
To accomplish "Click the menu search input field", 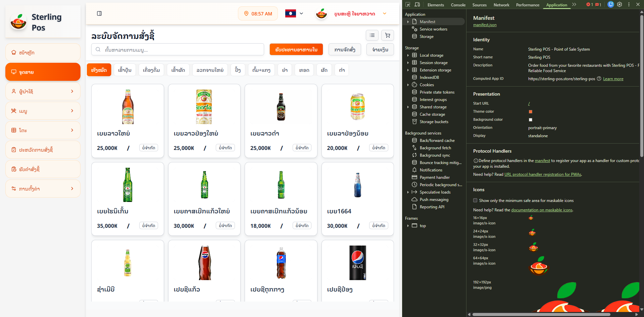I will [178, 50].
